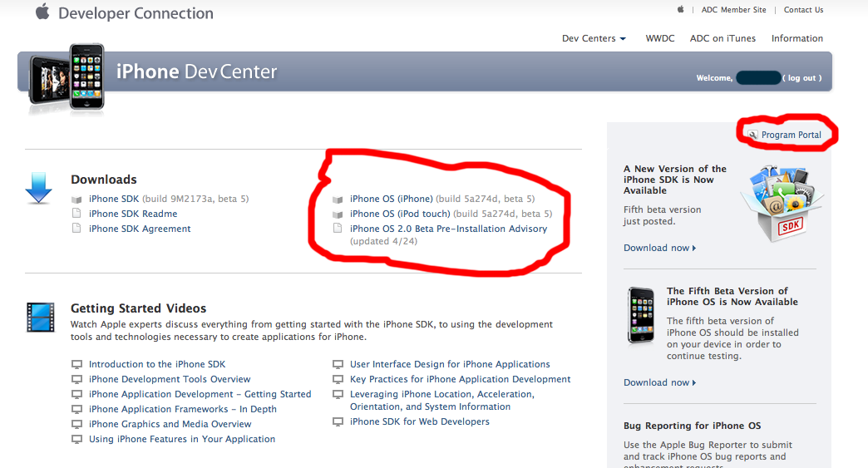Open iPhone Graphics and Media Overview
The height and width of the screenshot is (468, 868).
170,424
